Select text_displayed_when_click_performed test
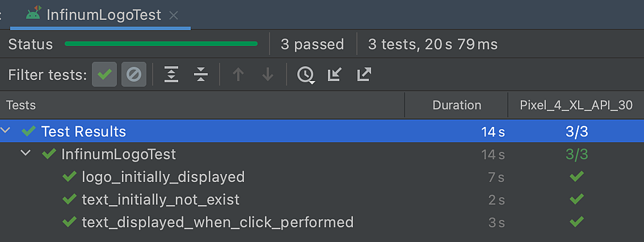 (217, 222)
